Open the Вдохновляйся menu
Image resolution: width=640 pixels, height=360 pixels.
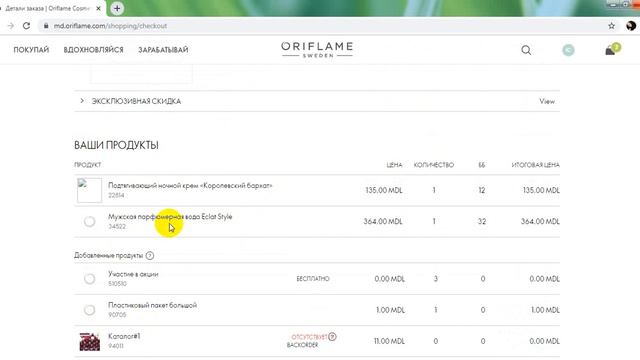coord(93,50)
